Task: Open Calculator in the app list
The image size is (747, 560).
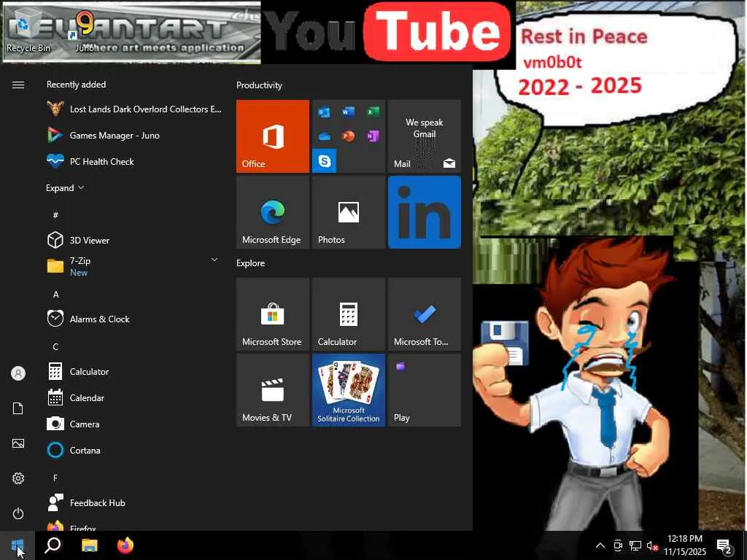Action: [x=134, y=371]
